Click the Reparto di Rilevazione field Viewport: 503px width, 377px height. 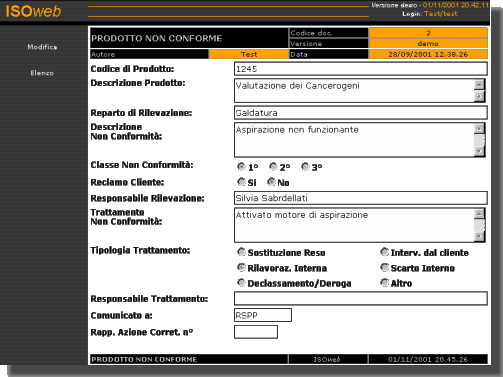coord(361,113)
